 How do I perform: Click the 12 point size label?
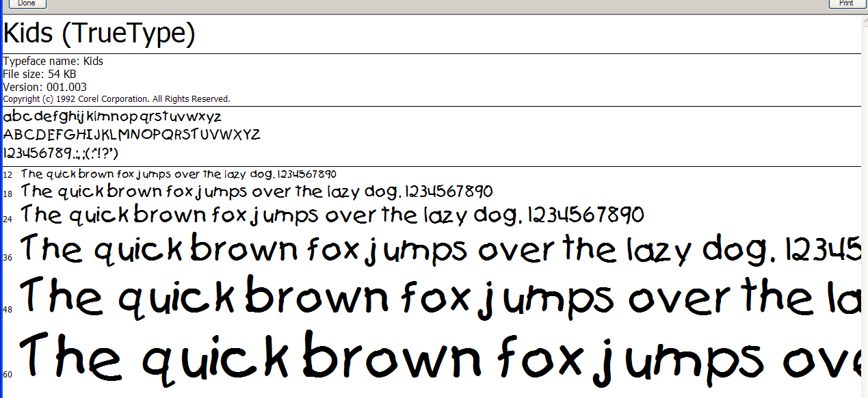8,175
